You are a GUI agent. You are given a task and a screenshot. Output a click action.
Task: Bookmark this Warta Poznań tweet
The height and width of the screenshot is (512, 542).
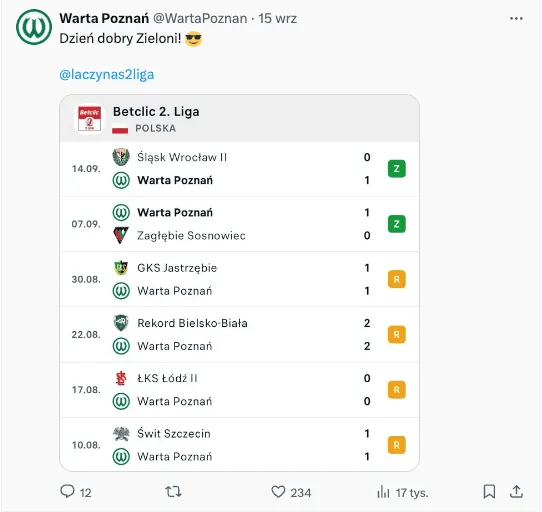(489, 492)
